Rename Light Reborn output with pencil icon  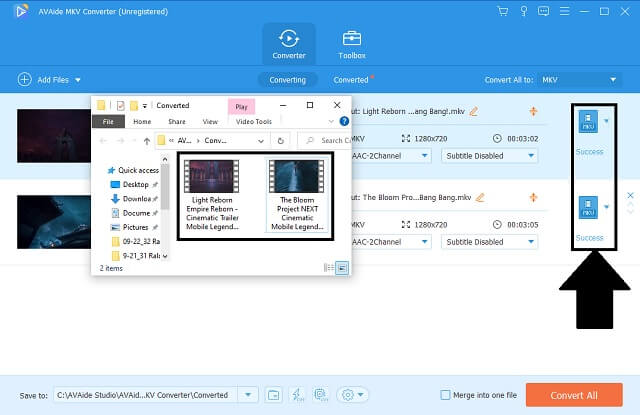tap(474, 111)
